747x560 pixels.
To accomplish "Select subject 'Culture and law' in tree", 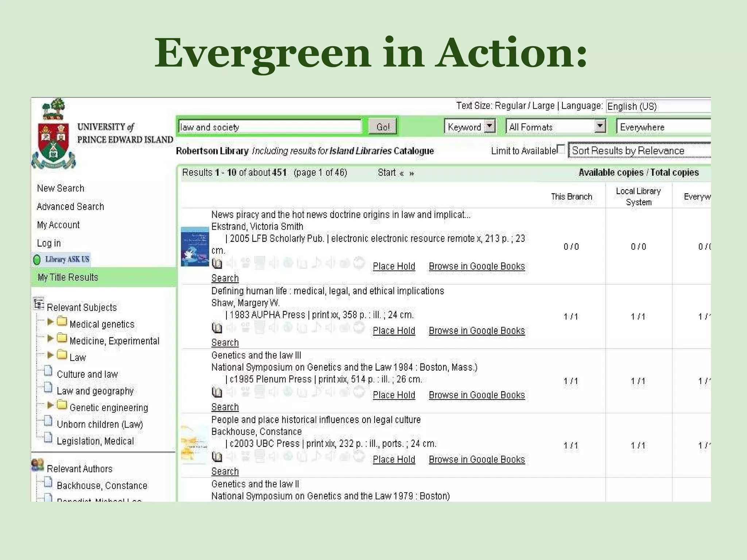I will coord(88,374).
